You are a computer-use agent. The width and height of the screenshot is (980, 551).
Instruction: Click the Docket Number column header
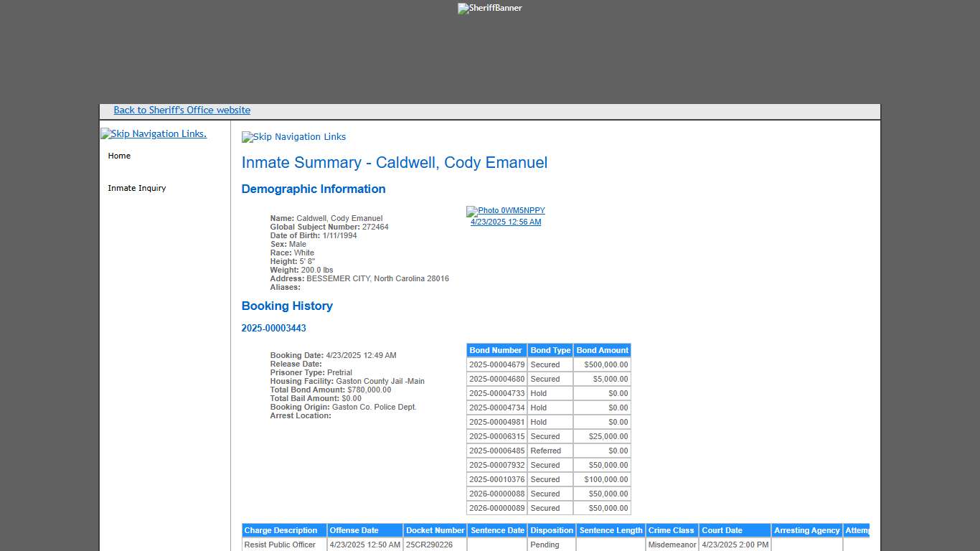point(435,531)
